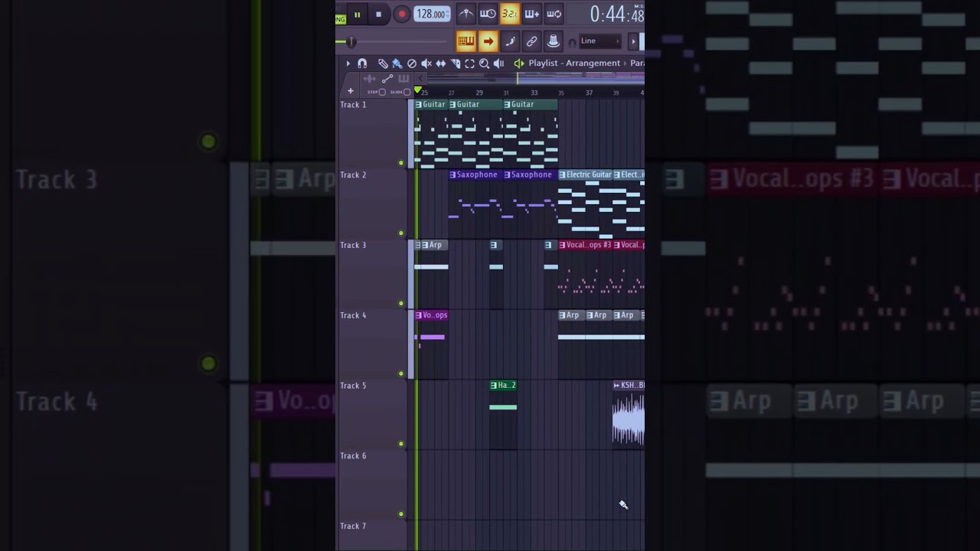
Task: Click the global snap magnet icon
Action: click(572, 43)
